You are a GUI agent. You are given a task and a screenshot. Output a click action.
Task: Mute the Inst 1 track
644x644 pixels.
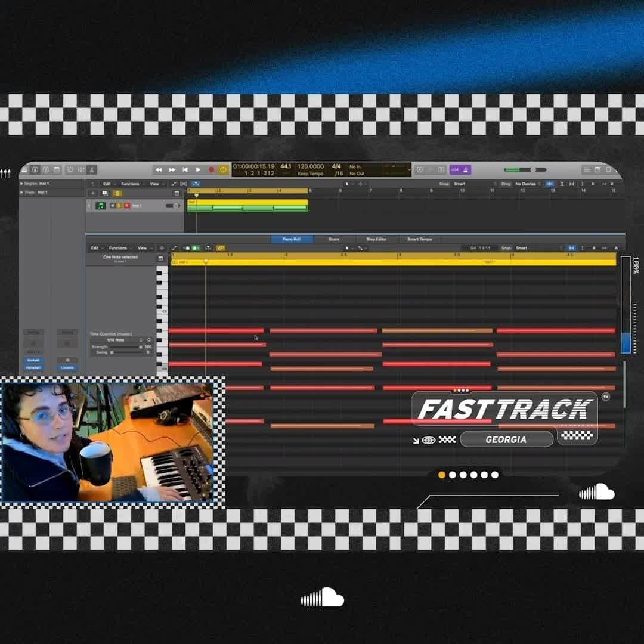(113, 205)
